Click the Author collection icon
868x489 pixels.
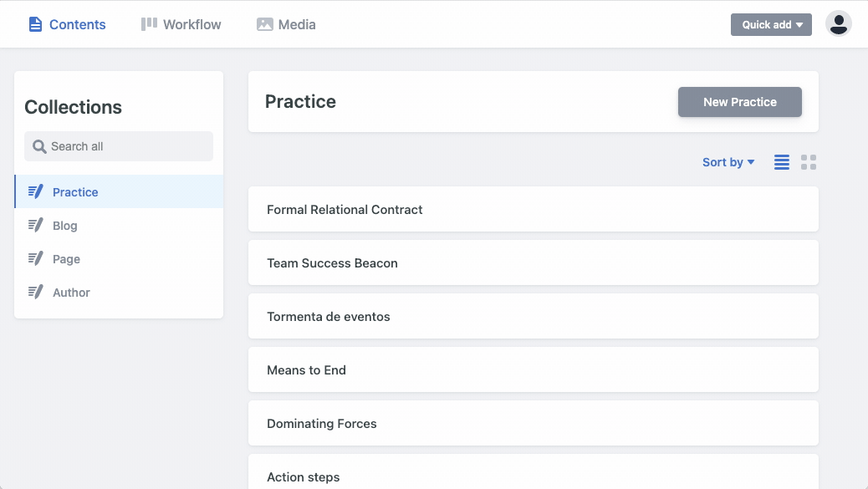(x=36, y=292)
